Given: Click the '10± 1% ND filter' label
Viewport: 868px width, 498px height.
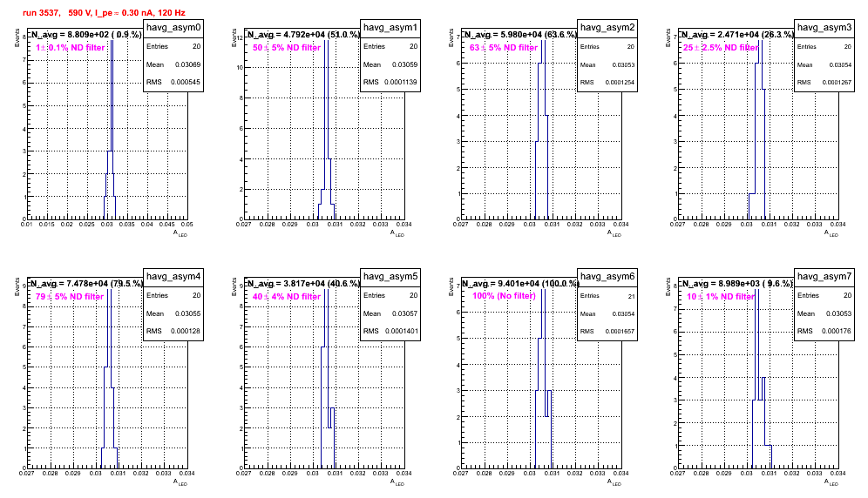Looking at the screenshot, I should click(x=721, y=297).
